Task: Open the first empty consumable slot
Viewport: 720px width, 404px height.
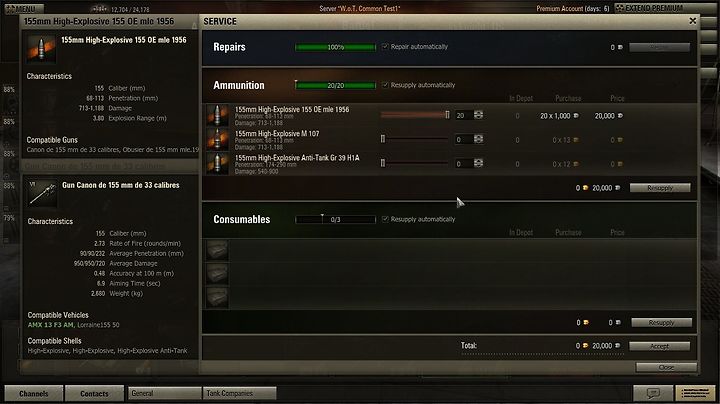Action: tap(217, 250)
